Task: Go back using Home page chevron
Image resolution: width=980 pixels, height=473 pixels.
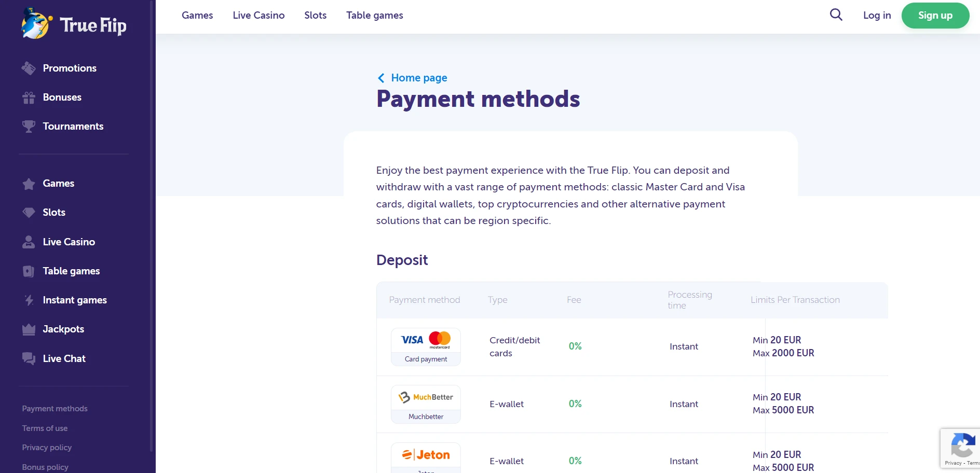Action: [380, 78]
